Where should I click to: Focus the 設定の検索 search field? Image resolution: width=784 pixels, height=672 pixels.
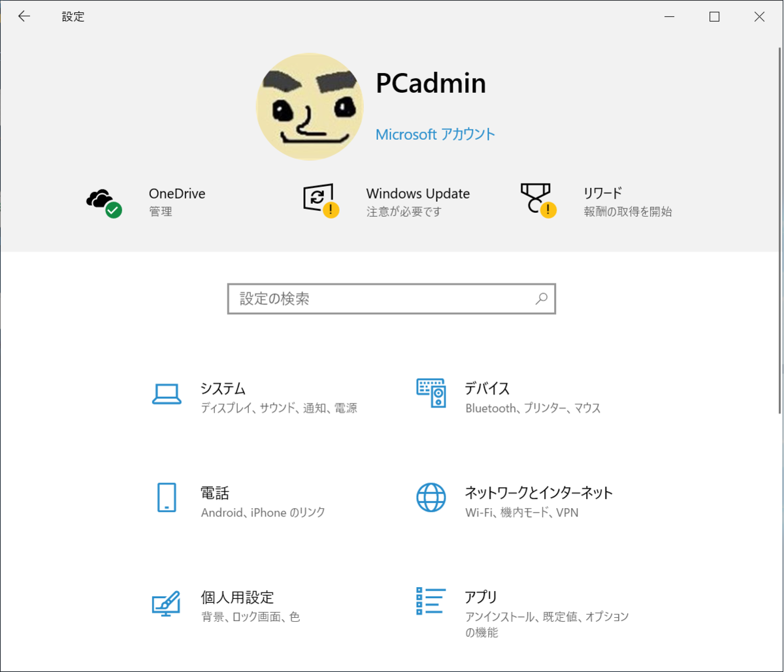coord(391,298)
